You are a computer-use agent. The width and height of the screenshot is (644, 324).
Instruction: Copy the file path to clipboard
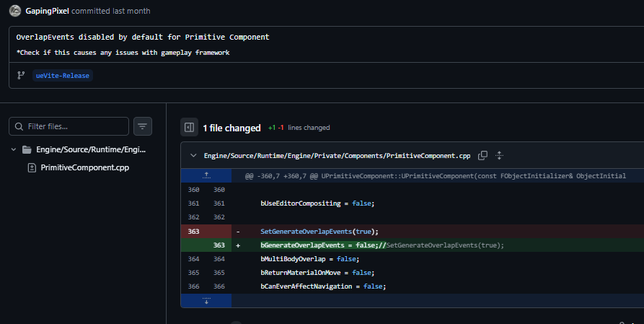click(483, 156)
